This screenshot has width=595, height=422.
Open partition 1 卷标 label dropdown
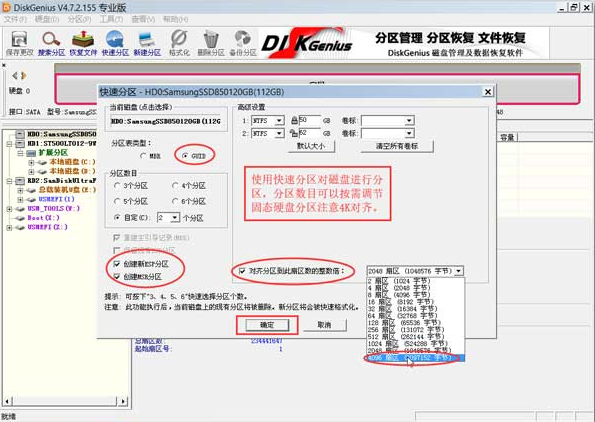[x=409, y=121]
